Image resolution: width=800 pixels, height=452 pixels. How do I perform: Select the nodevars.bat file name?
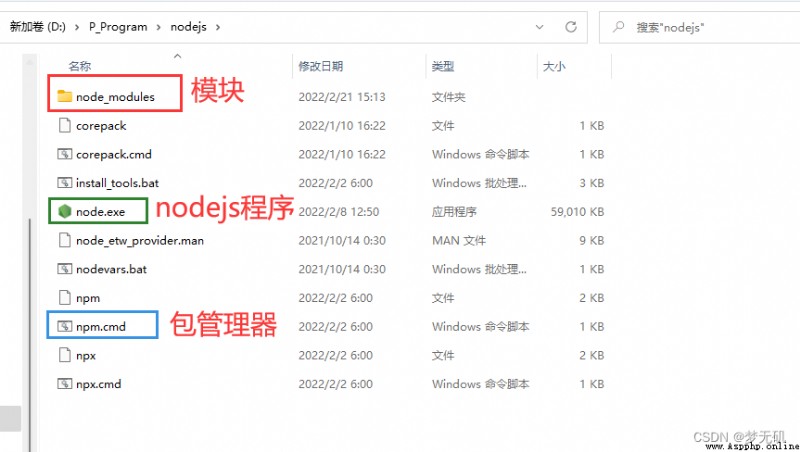point(111,269)
